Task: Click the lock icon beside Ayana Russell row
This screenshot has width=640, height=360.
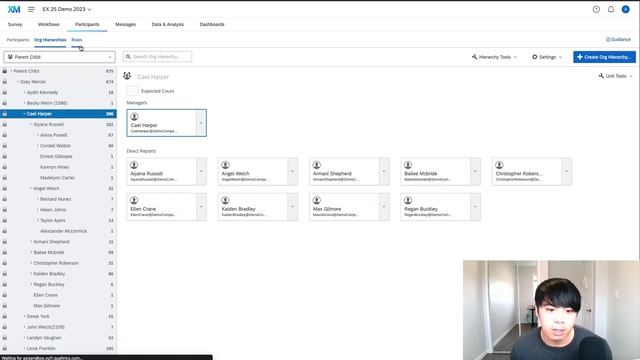Action: point(4,124)
